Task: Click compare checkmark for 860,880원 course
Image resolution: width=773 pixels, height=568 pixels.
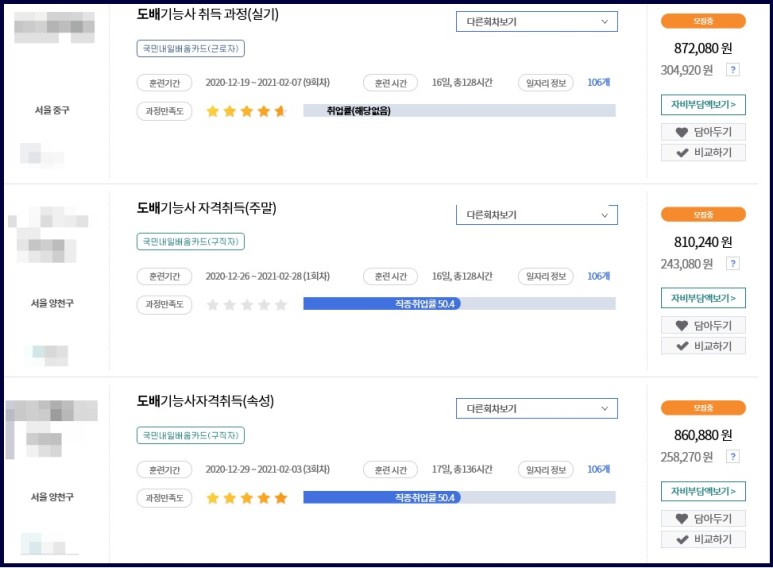Action: point(682,539)
